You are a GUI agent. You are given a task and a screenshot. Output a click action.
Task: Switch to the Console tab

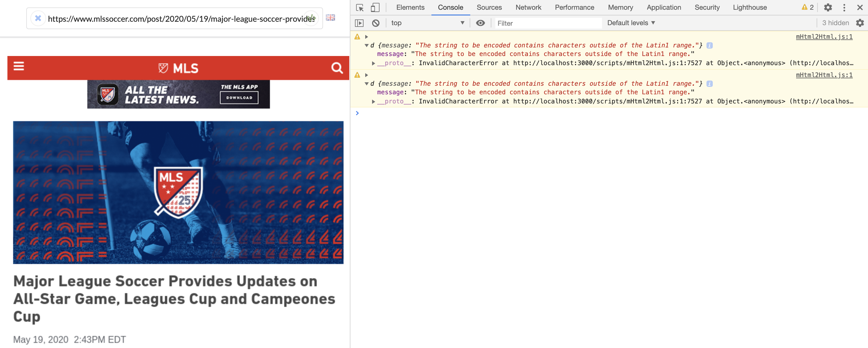click(451, 7)
